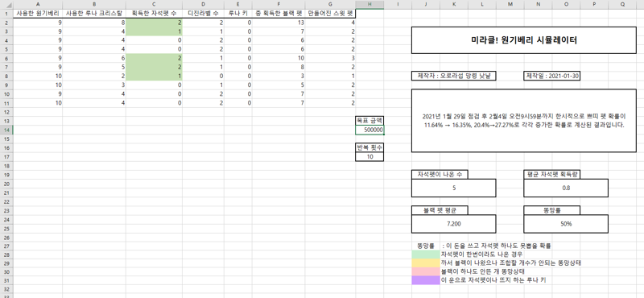The image size is (644, 298).
Task: Click the 목표 금액 value cell 500000
Action: pyautogui.click(x=370, y=130)
